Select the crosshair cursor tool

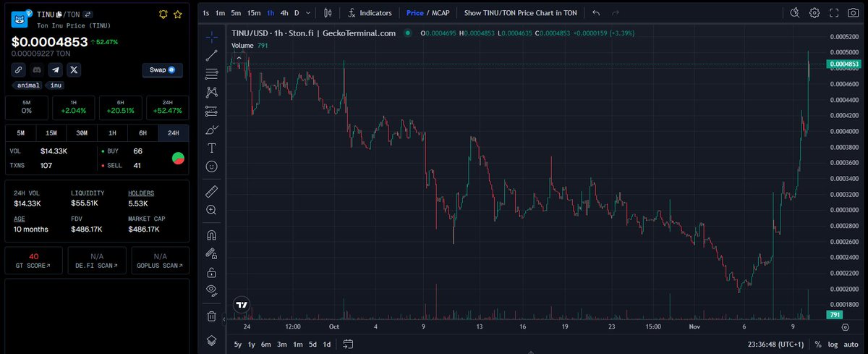[x=212, y=35]
